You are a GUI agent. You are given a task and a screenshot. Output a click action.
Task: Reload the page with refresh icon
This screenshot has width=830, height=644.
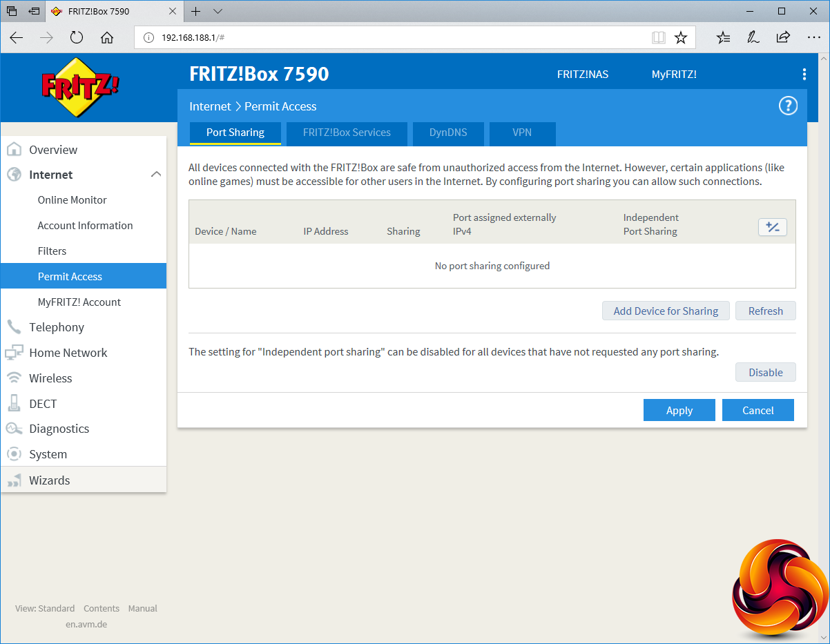pyautogui.click(x=77, y=38)
